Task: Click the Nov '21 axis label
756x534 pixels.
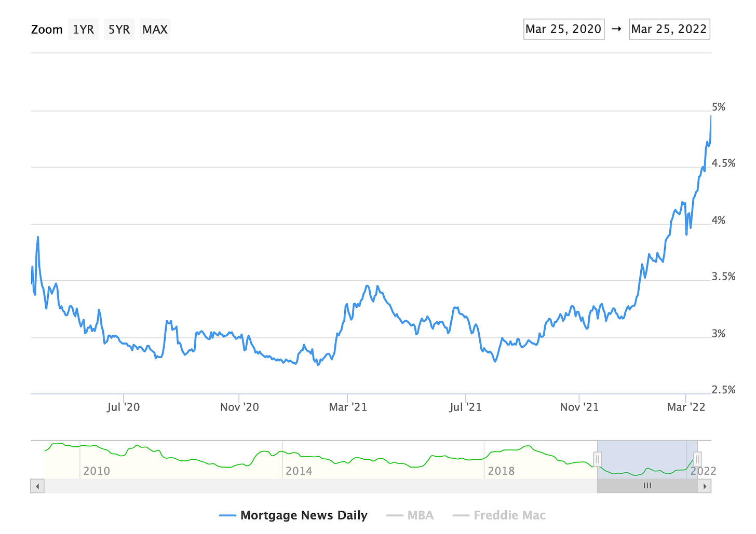Action: click(579, 407)
